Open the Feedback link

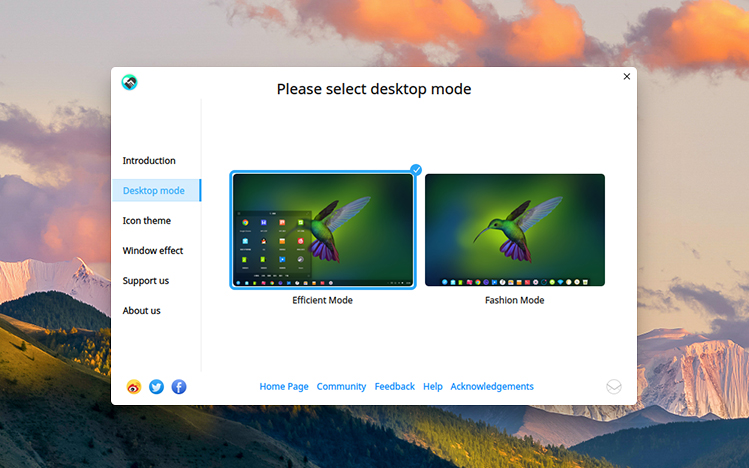tap(395, 386)
